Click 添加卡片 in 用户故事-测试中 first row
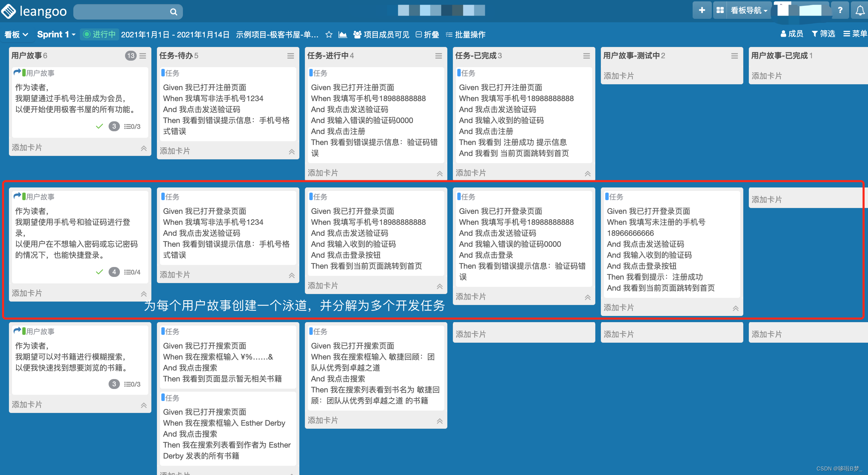This screenshot has width=868, height=475. click(x=619, y=76)
